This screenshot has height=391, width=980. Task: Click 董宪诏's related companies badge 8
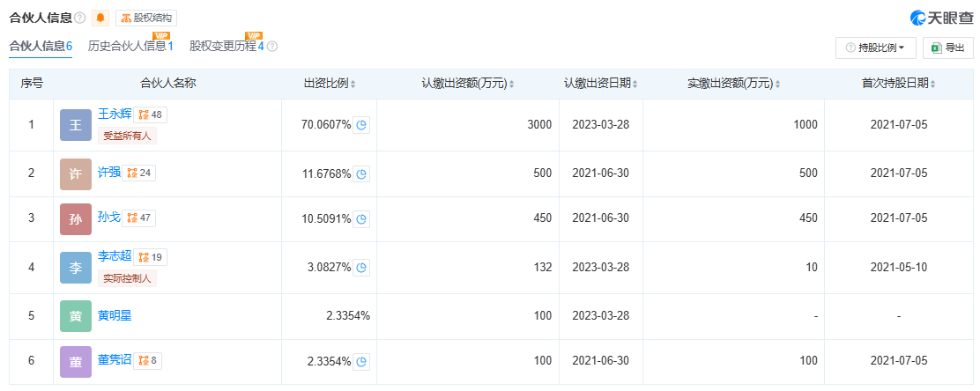[x=147, y=360]
